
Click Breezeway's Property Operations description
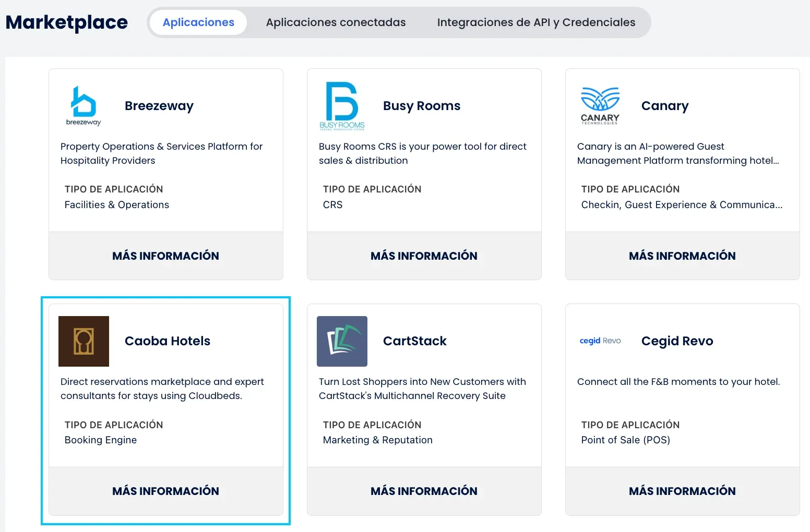pyautogui.click(x=162, y=153)
